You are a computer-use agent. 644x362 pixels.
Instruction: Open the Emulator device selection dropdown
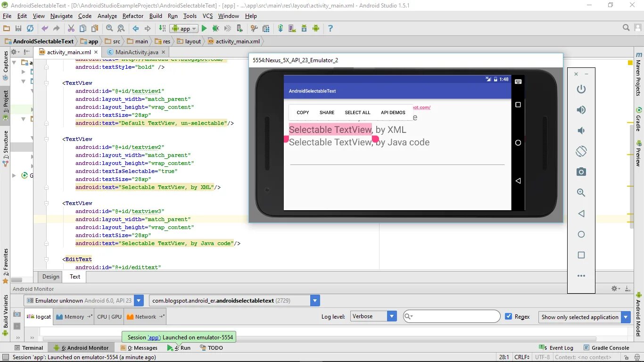[x=83, y=300]
